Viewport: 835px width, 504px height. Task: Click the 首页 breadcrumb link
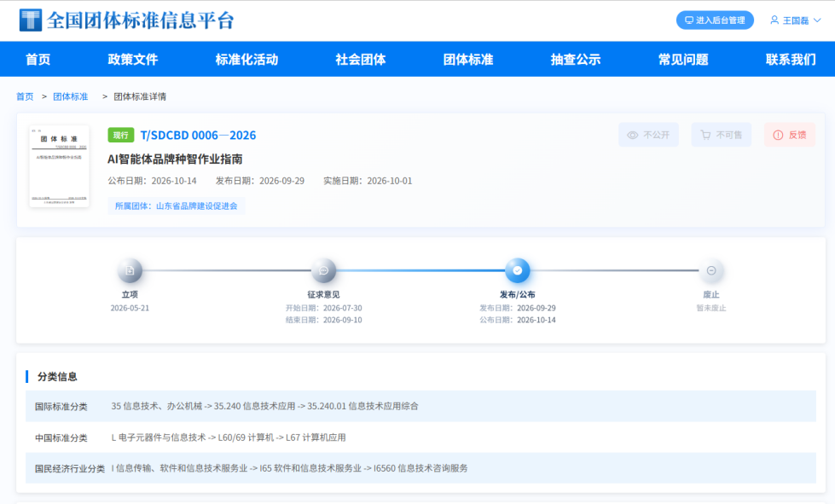click(25, 96)
